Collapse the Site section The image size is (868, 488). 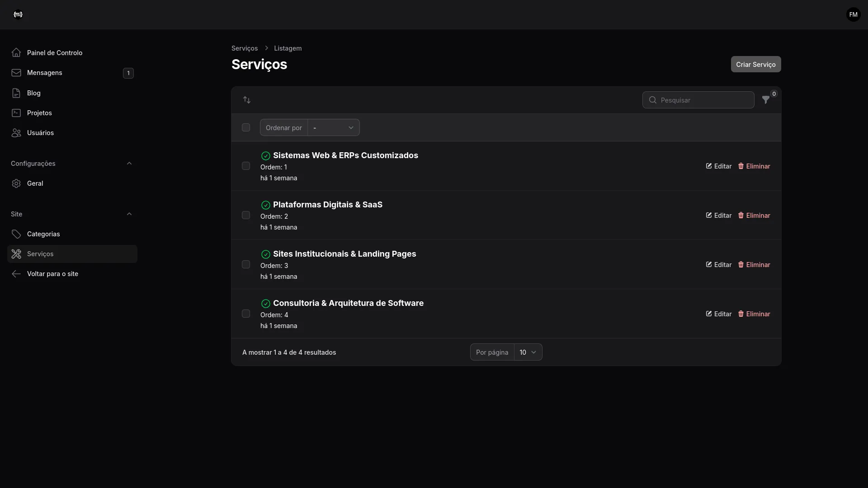(x=130, y=214)
